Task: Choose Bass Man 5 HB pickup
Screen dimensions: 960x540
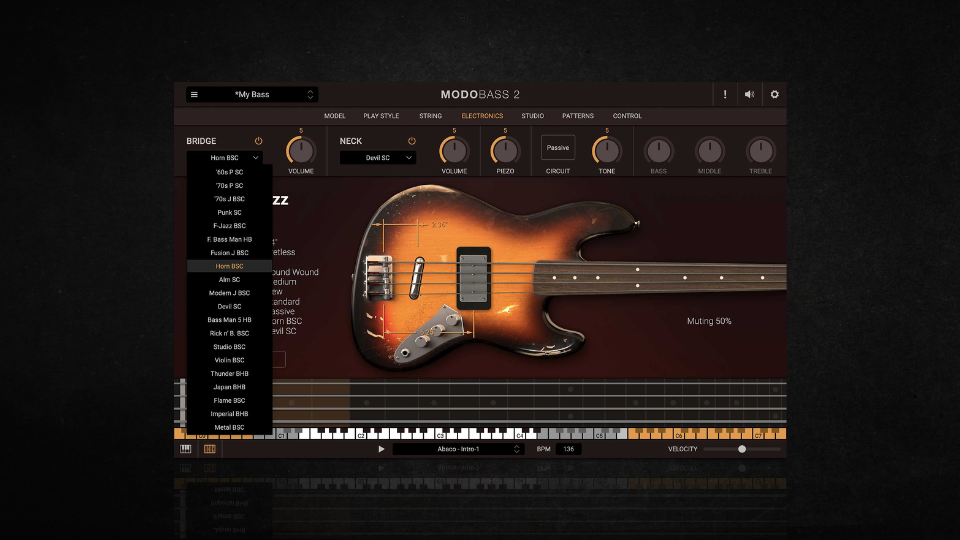Action: [x=229, y=320]
